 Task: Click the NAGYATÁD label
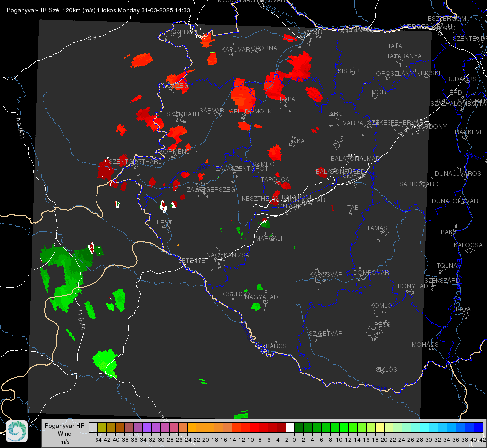click(261, 297)
